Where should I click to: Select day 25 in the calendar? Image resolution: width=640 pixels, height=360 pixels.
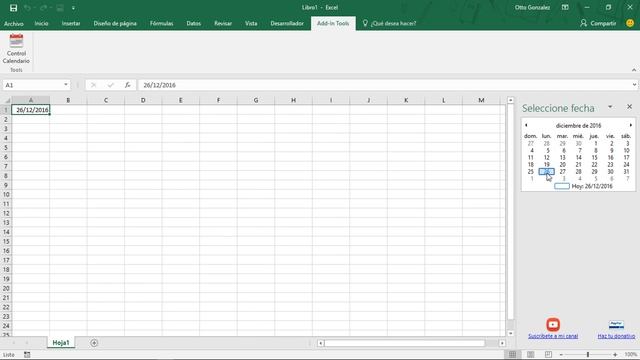pos(531,172)
